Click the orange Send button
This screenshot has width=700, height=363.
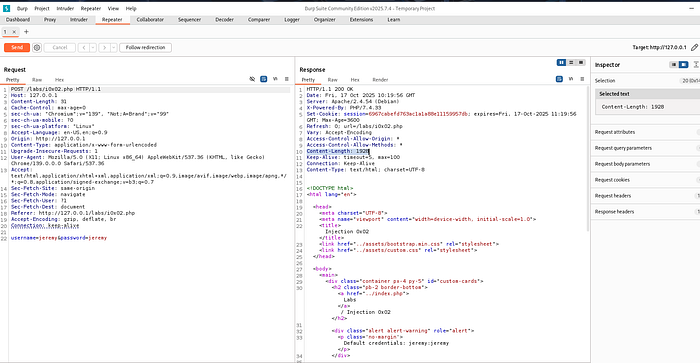pyautogui.click(x=17, y=47)
